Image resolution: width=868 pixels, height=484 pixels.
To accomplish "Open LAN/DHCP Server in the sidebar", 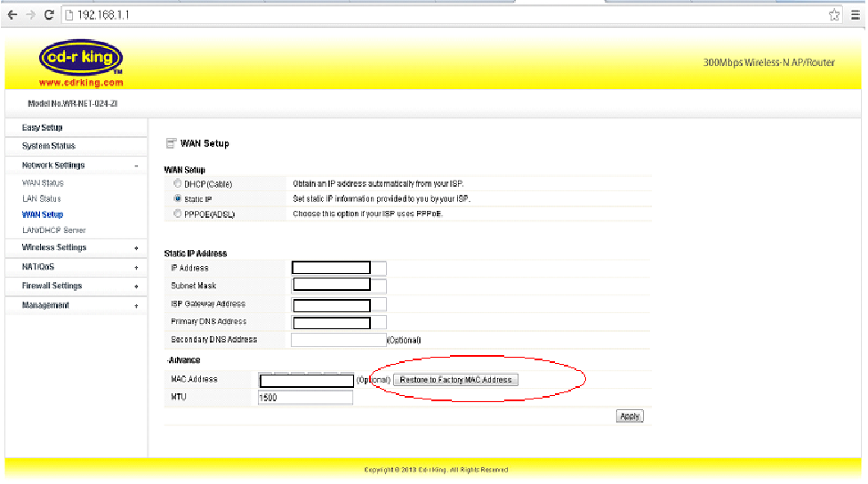I will (x=53, y=230).
